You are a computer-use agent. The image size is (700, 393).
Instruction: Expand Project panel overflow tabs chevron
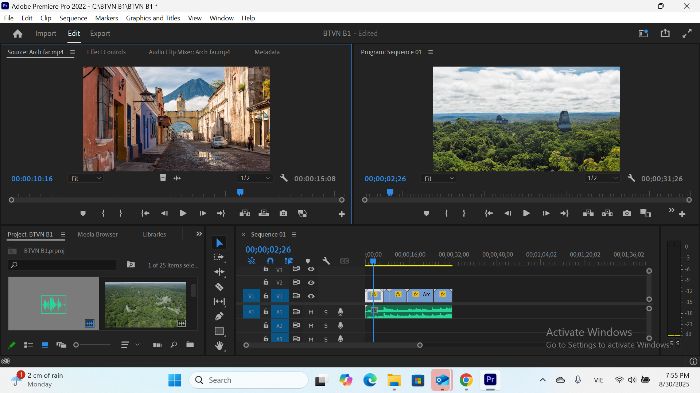199,234
